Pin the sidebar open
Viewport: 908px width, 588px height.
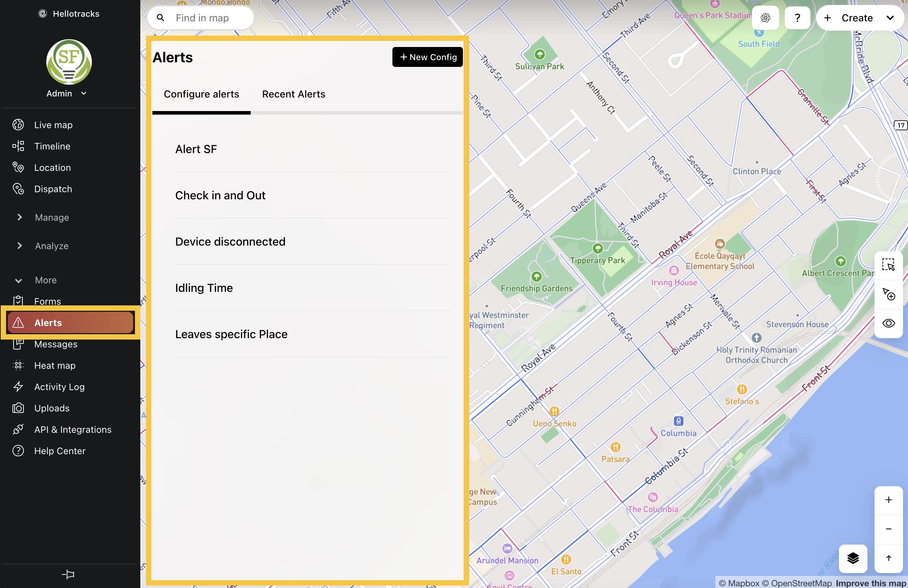[69, 574]
